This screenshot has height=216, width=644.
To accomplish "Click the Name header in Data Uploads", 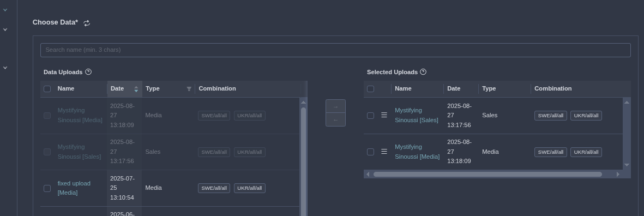I will coord(66,89).
